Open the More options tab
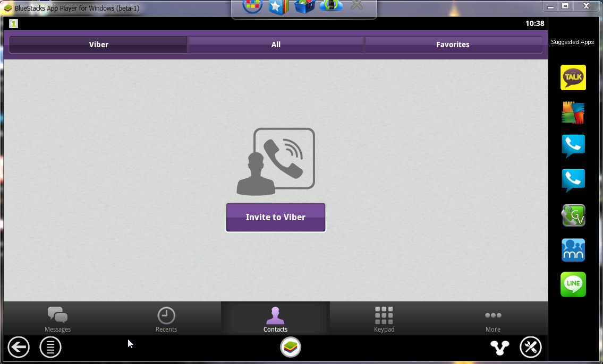This screenshot has width=603, height=364. pyautogui.click(x=493, y=319)
